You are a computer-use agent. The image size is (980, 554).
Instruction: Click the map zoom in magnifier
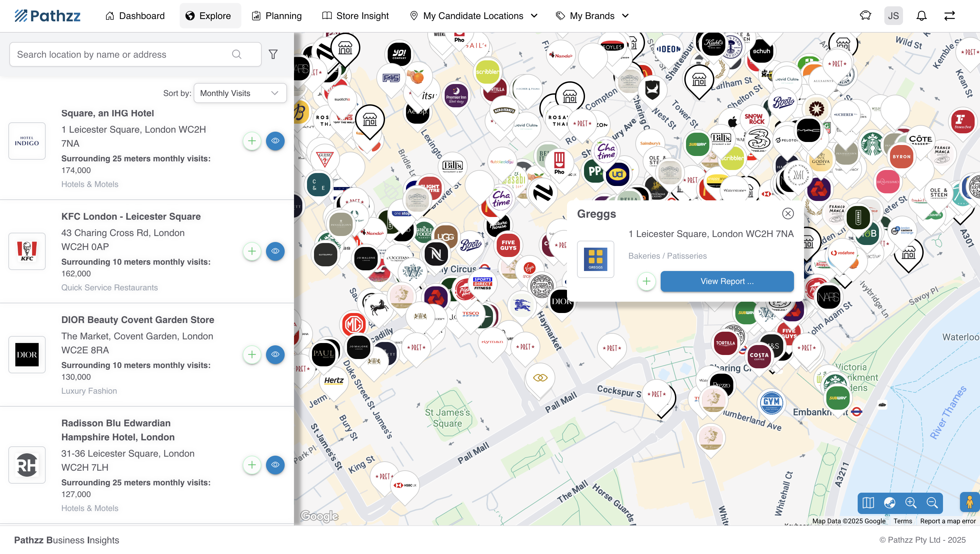pos(911,503)
